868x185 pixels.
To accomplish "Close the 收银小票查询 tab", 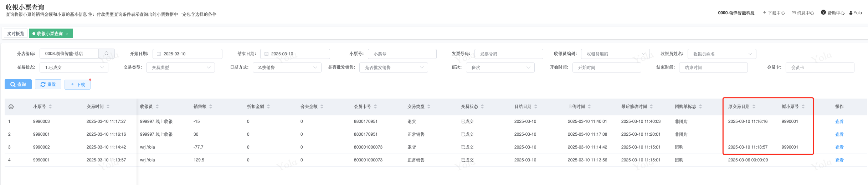I will click(x=67, y=34).
